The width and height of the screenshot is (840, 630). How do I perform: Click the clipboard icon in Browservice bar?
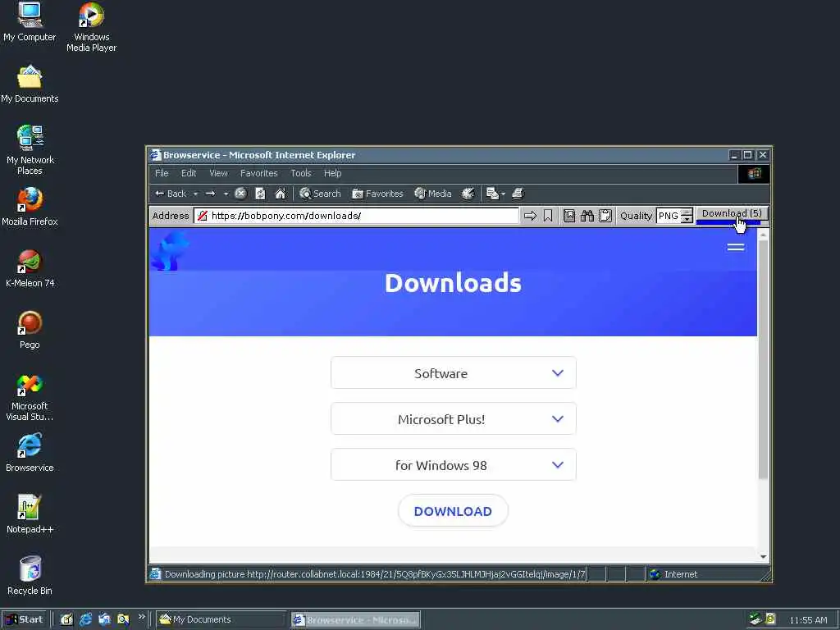tap(605, 216)
